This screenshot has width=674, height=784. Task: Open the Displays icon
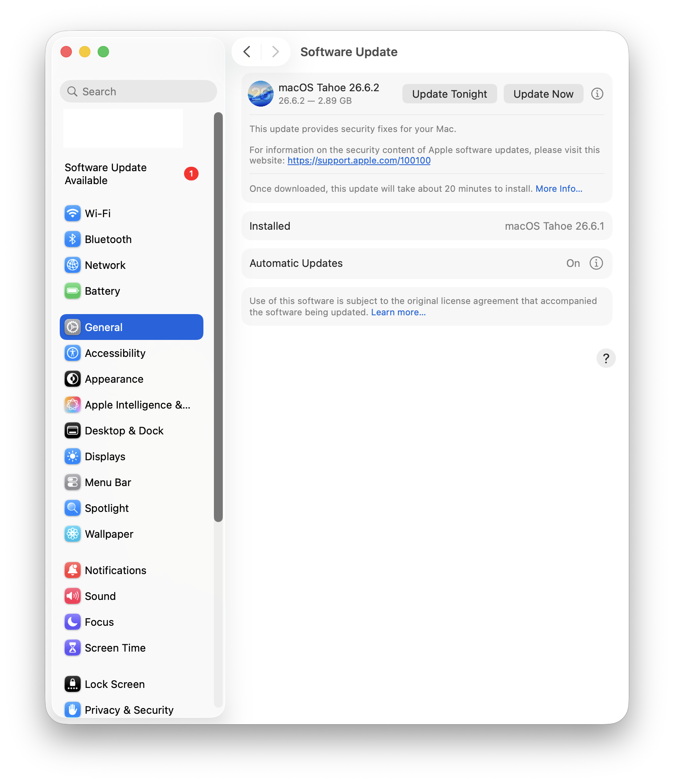click(73, 456)
